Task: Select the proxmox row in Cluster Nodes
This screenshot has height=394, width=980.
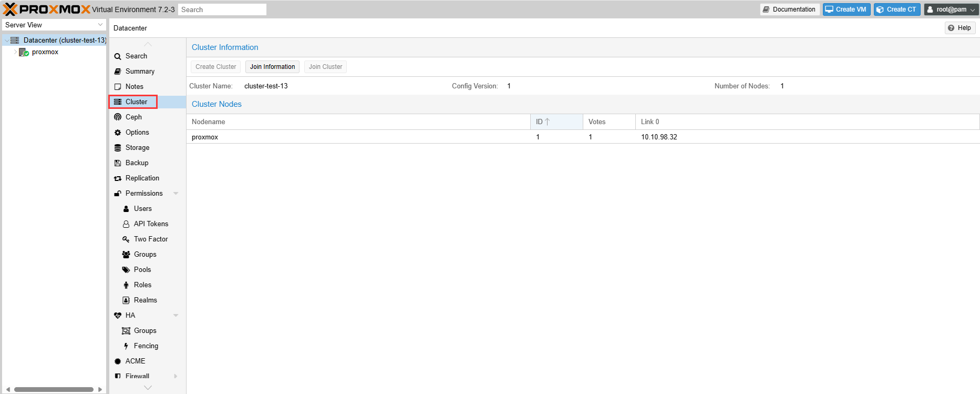Action: [x=583, y=137]
